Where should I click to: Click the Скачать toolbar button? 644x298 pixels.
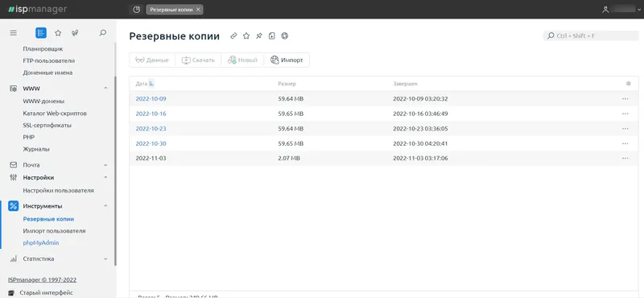coord(198,60)
